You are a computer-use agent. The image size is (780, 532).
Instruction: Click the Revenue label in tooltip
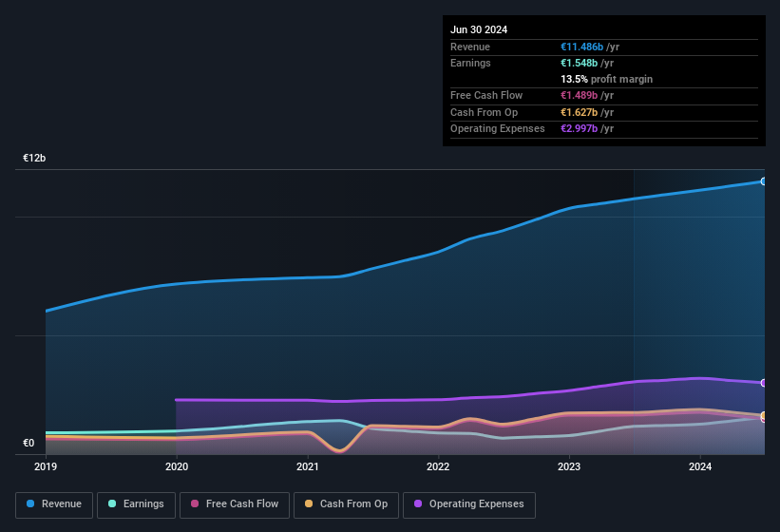coord(470,47)
